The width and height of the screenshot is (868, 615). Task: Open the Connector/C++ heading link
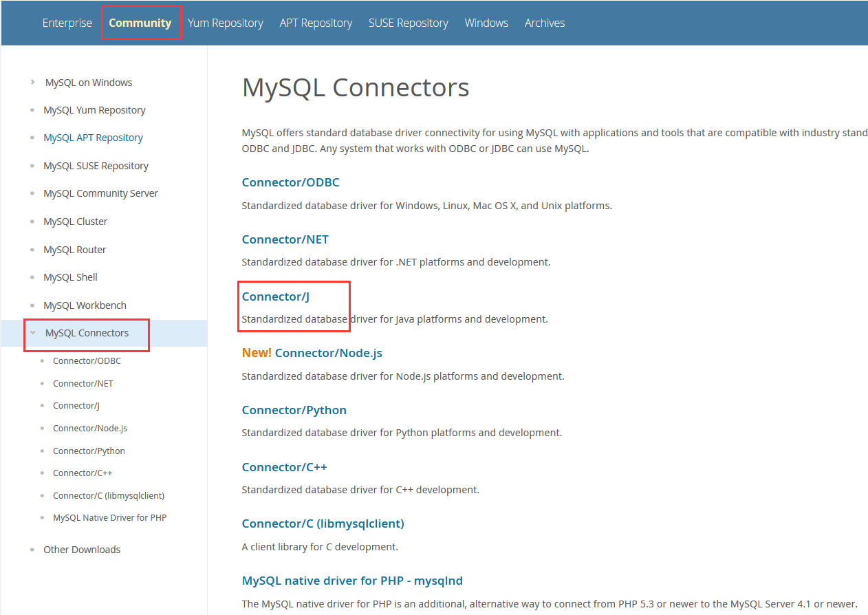[284, 466]
